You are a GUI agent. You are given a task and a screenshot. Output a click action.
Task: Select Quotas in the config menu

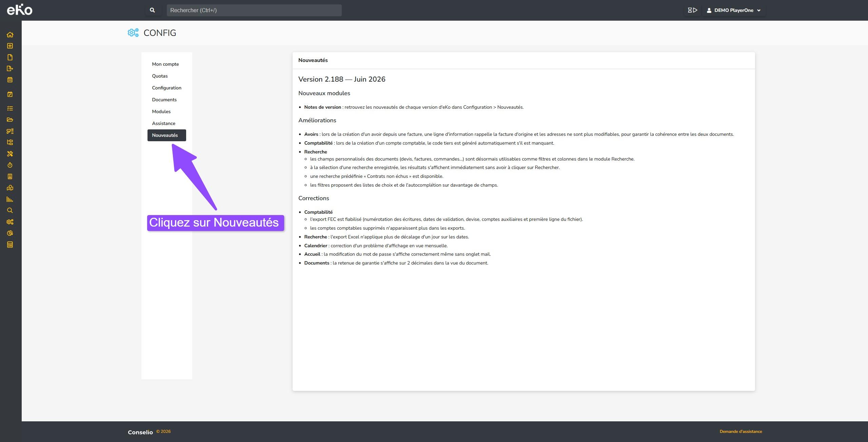[x=160, y=76]
